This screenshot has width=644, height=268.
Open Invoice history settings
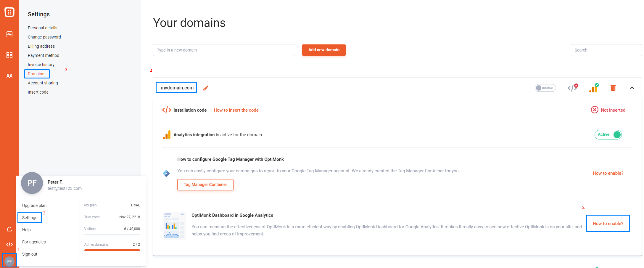click(41, 65)
